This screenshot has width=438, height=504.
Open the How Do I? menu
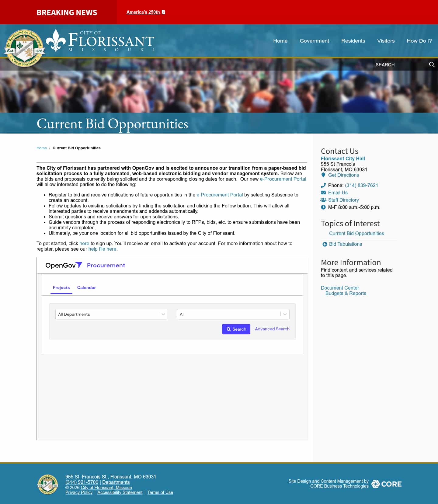(x=419, y=41)
